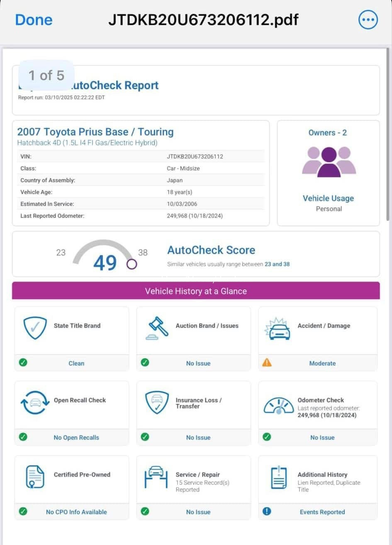
Task: Click the 'Report run' timestamp text
Action: [61, 98]
